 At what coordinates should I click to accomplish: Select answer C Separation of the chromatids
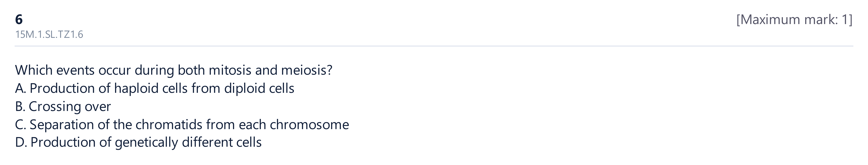182,125
